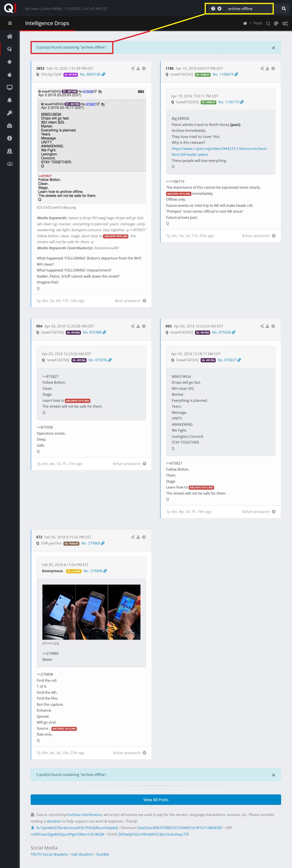Open the Apple icon in the sidebar

[10, 75]
